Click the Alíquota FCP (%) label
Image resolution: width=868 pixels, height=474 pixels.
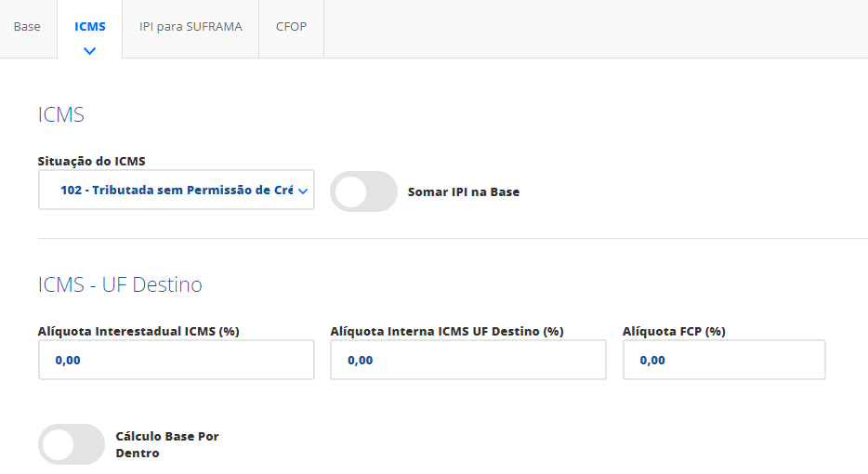point(674,331)
